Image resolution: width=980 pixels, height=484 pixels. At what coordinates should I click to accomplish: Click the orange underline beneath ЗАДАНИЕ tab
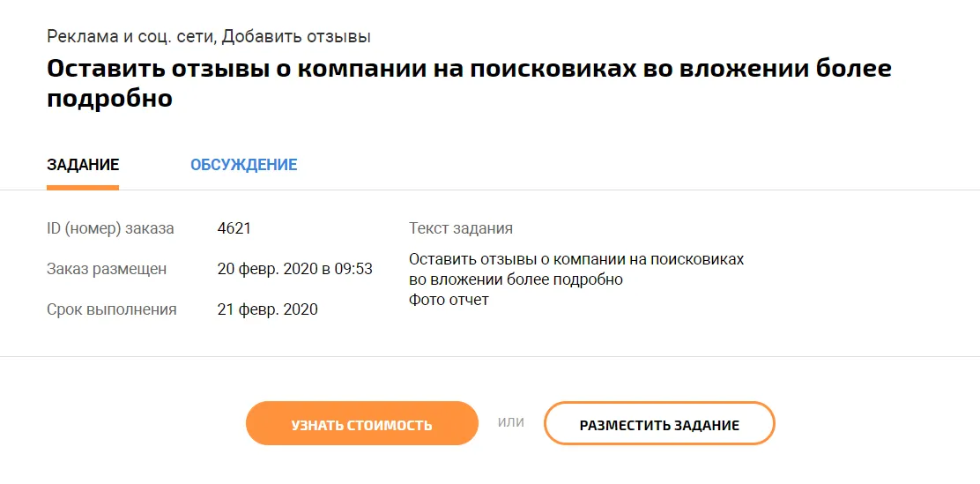tap(83, 187)
